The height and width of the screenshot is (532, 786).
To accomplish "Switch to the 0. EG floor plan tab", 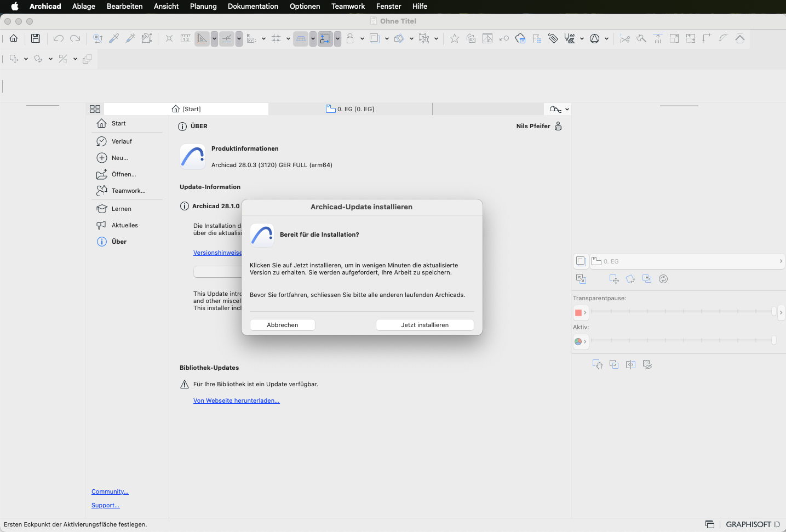I will (x=351, y=109).
